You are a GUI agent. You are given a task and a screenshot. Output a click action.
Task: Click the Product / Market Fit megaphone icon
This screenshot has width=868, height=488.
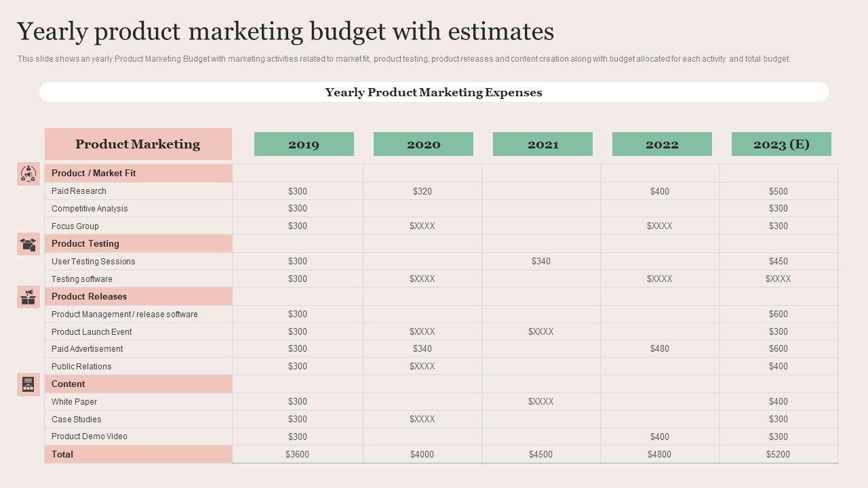coord(28,174)
